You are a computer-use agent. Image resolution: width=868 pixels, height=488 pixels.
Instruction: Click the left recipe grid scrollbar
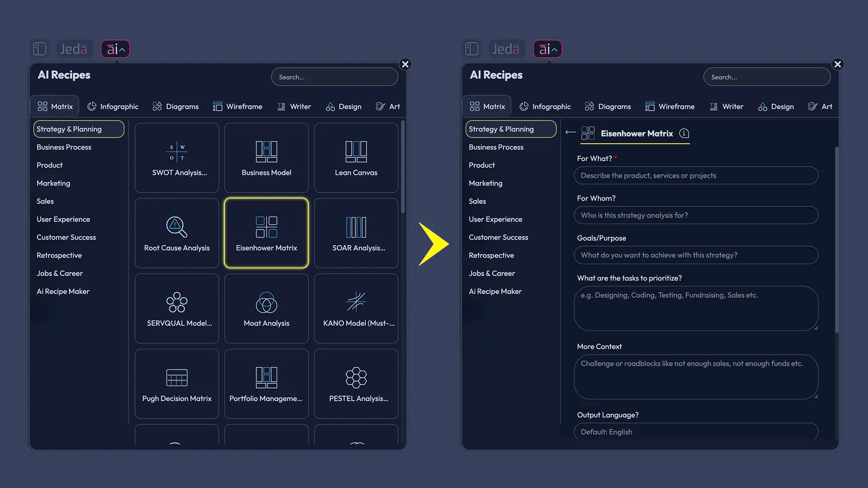(x=402, y=167)
